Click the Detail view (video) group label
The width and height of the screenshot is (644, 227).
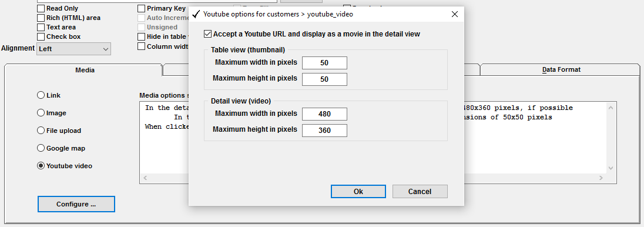point(241,101)
